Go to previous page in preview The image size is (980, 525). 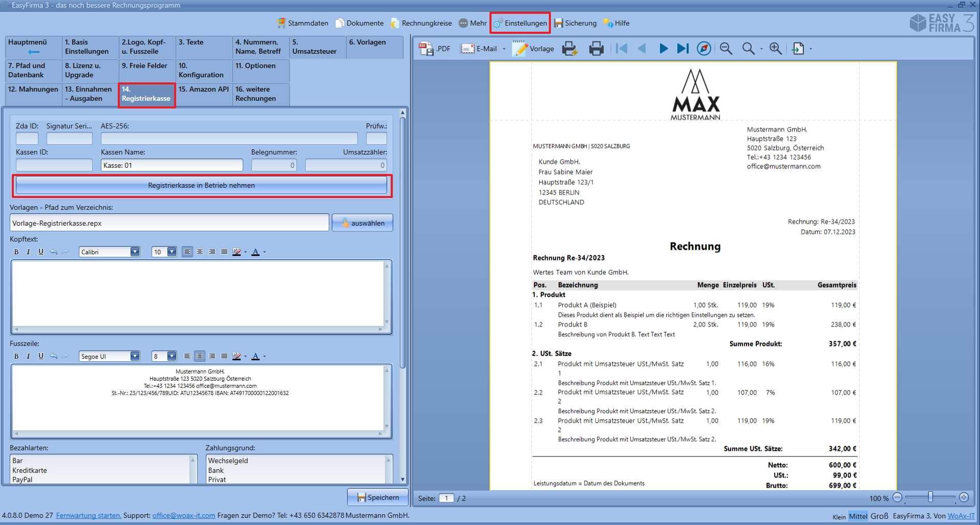pos(642,49)
